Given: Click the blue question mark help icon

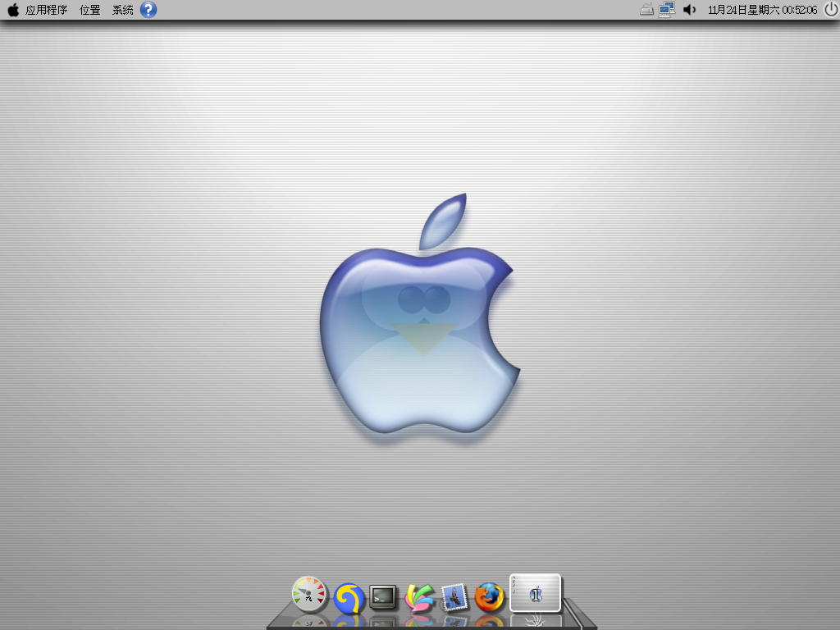Looking at the screenshot, I should coord(148,10).
